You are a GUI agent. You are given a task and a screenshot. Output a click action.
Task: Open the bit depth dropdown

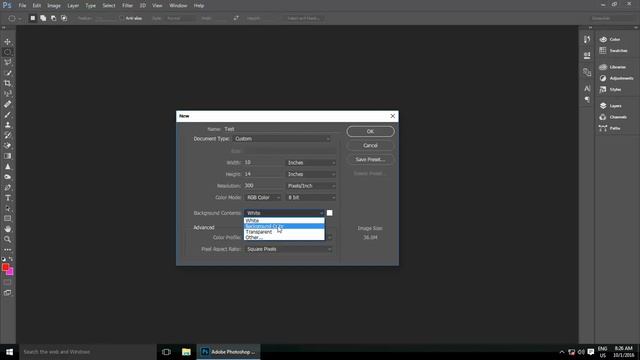click(x=311, y=198)
